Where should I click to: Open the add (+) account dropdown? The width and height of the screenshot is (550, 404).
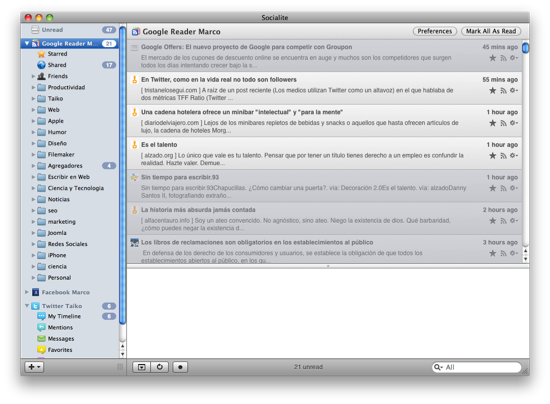pos(34,367)
